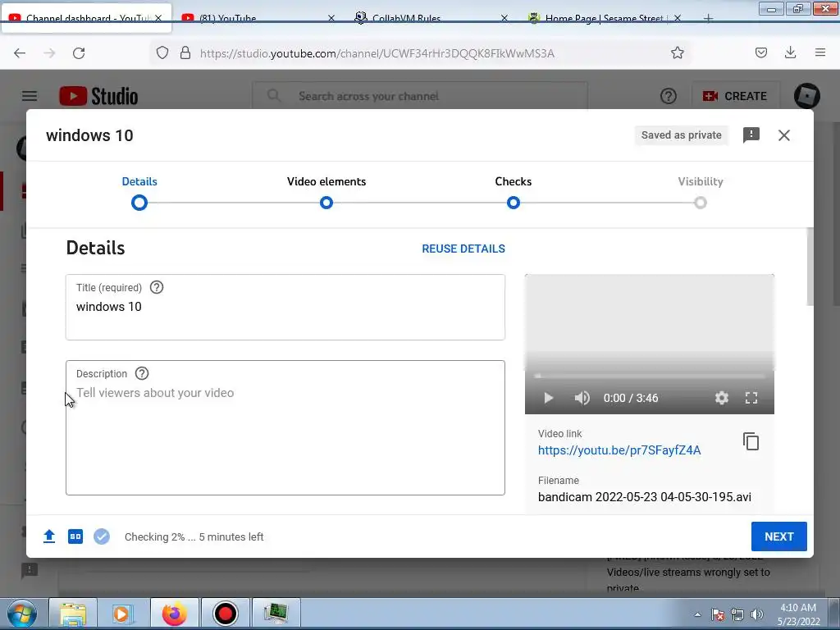Open the hamburger menu in YouTube Studio

point(30,97)
